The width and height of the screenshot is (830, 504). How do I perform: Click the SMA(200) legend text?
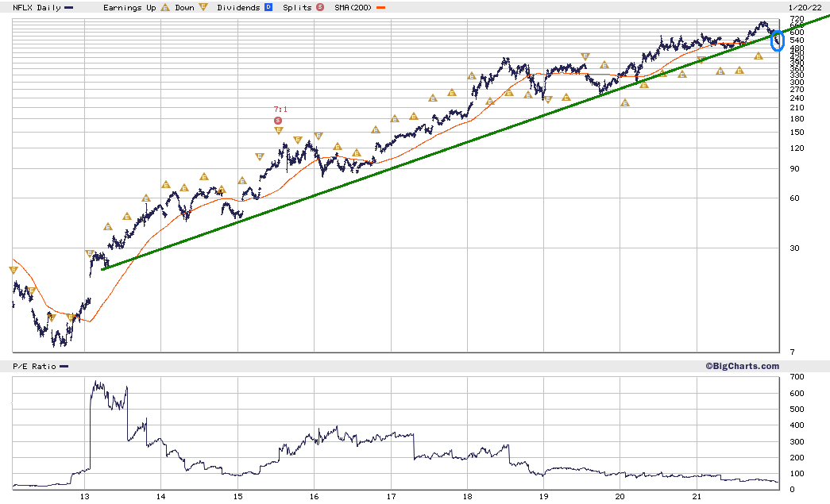(x=353, y=7)
